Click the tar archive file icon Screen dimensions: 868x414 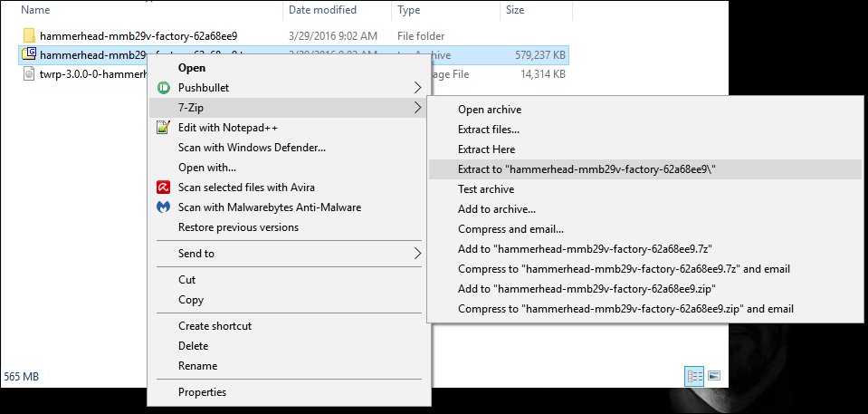pyautogui.click(x=29, y=54)
